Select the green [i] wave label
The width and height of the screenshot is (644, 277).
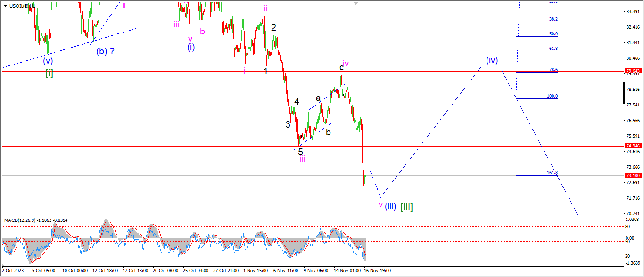[x=49, y=73]
